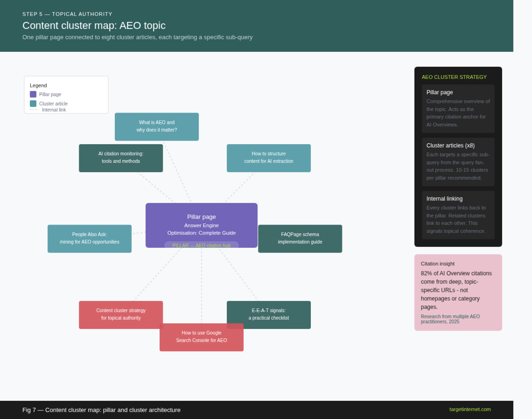
Task: Click the 'What is AEO' cluster node
Action: (156, 126)
